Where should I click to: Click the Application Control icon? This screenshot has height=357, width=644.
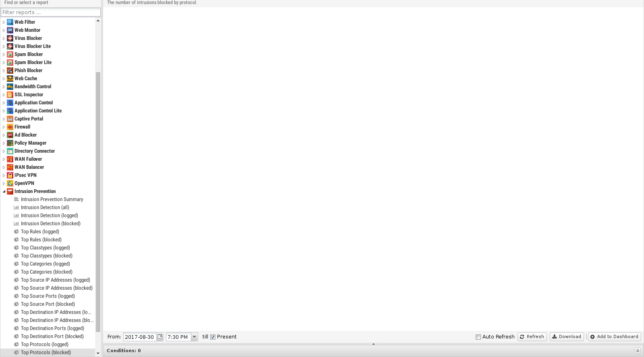[x=10, y=103]
